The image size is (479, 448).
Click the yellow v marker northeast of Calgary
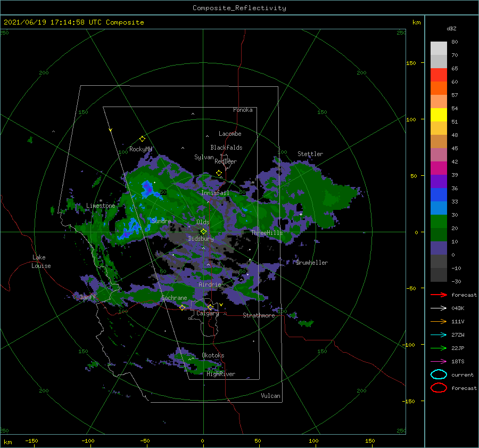coord(221,305)
